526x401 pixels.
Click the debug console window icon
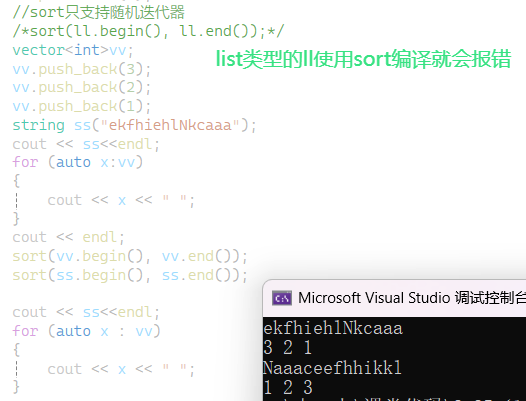pyautogui.click(x=282, y=298)
